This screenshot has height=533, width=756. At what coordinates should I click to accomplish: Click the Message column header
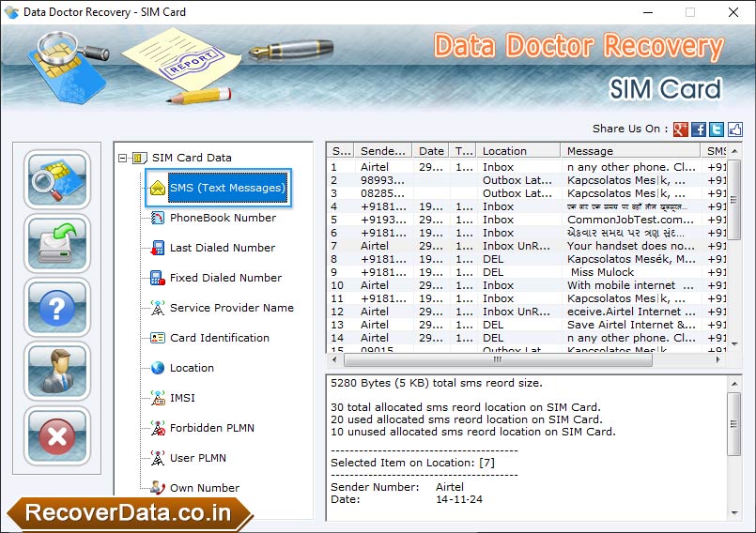(630, 151)
